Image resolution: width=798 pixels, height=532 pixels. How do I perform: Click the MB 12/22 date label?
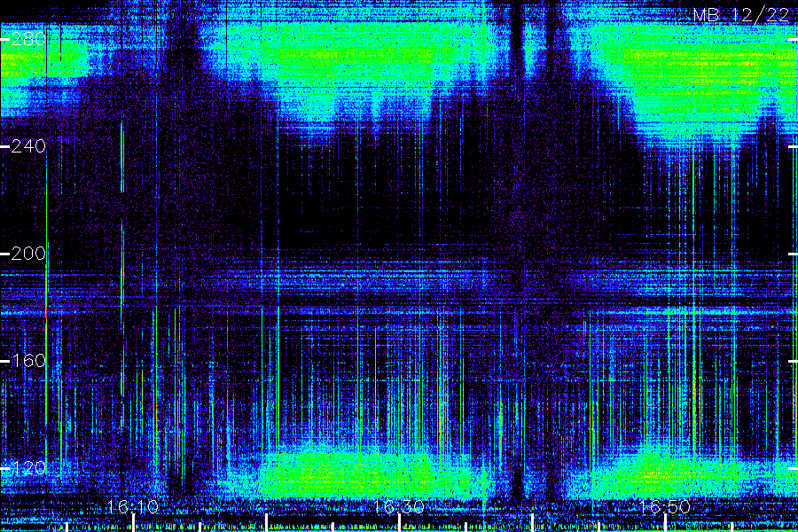tap(741, 15)
